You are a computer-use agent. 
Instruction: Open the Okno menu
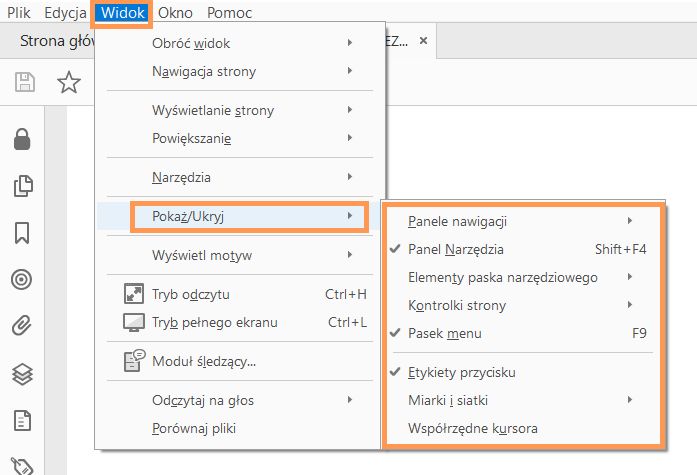click(175, 12)
